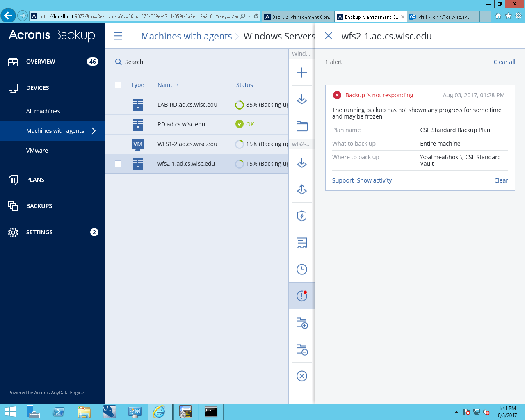Click the Delete circled X icon
The image size is (525, 420).
click(302, 376)
